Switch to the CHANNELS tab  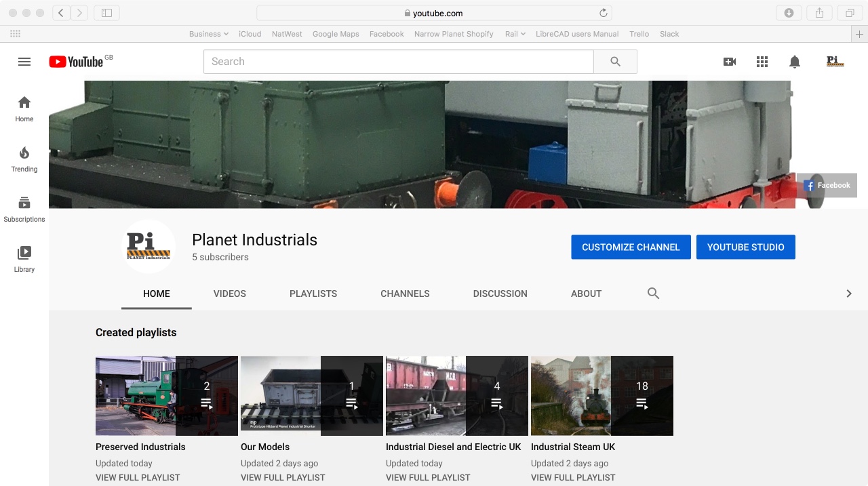405,293
